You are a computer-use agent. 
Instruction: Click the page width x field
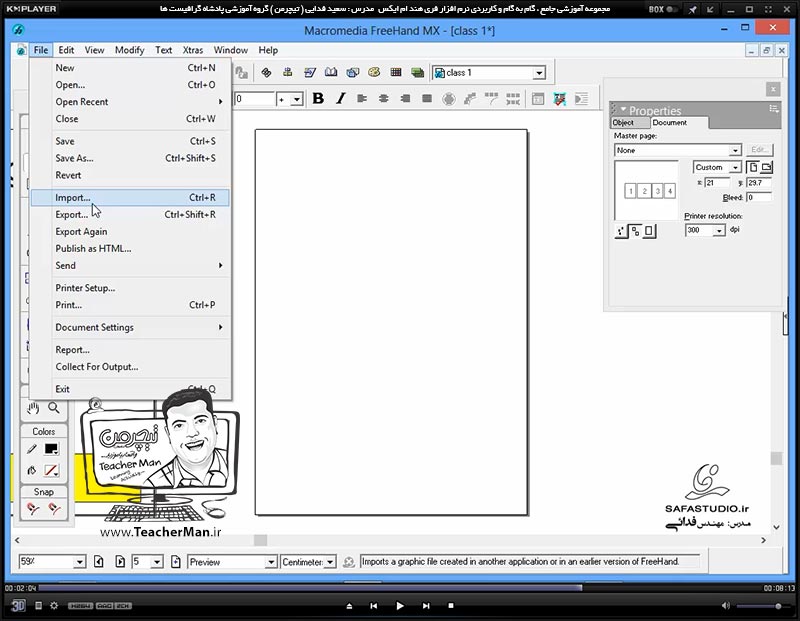click(x=717, y=183)
